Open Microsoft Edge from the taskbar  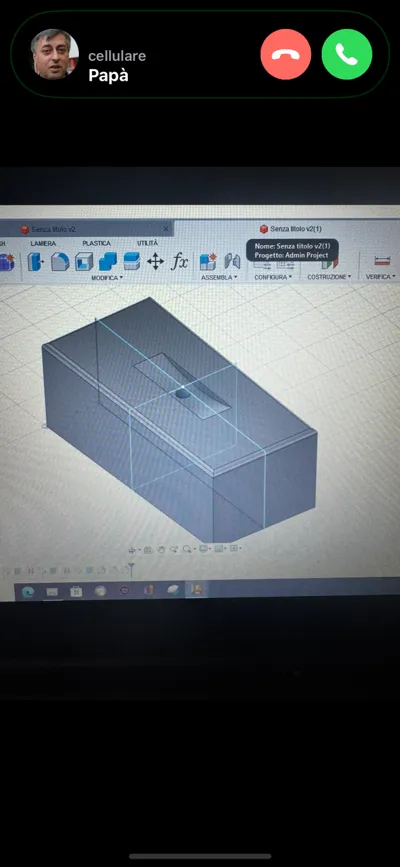click(28, 592)
